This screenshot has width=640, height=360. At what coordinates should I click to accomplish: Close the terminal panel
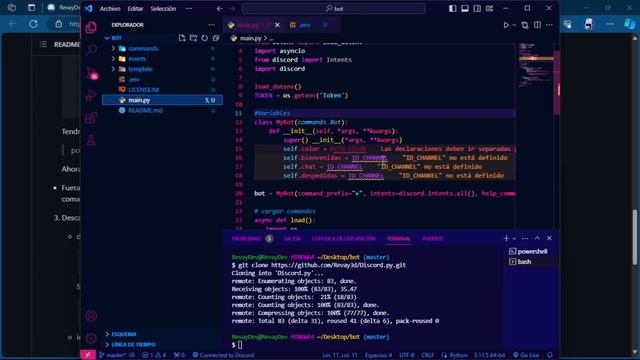549,238
